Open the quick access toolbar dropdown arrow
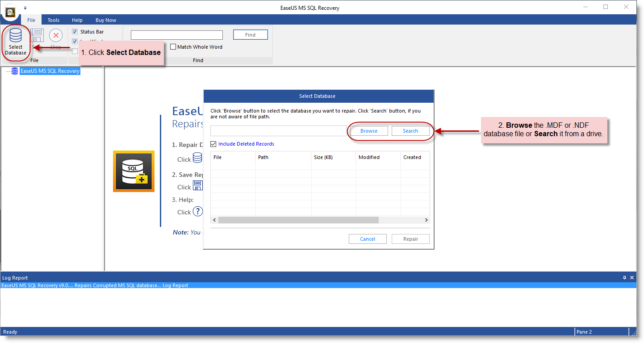644x343 pixels. (25, 8)
